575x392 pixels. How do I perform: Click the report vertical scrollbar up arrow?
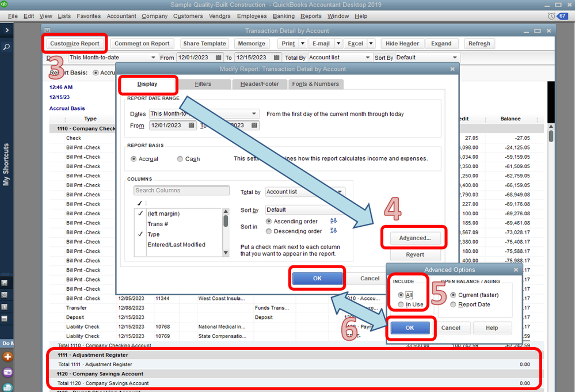point(551,127)
